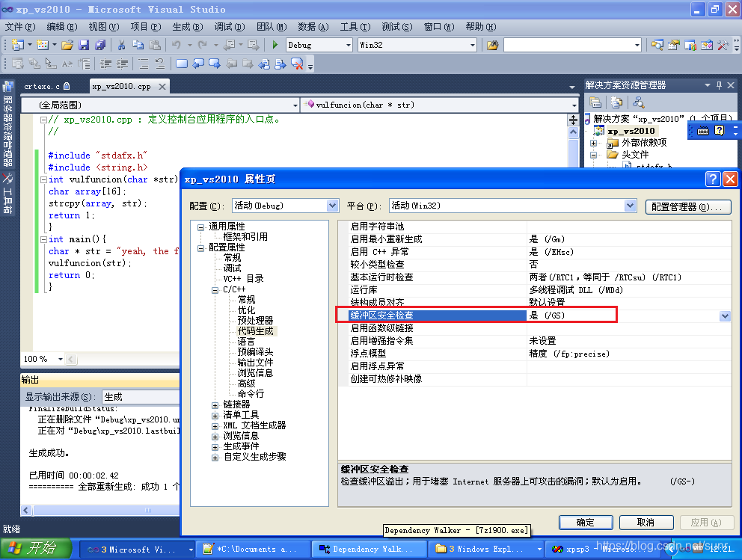
Task: Open the 显示输出来源 生成 dropdown
Action: pos(141,396)
